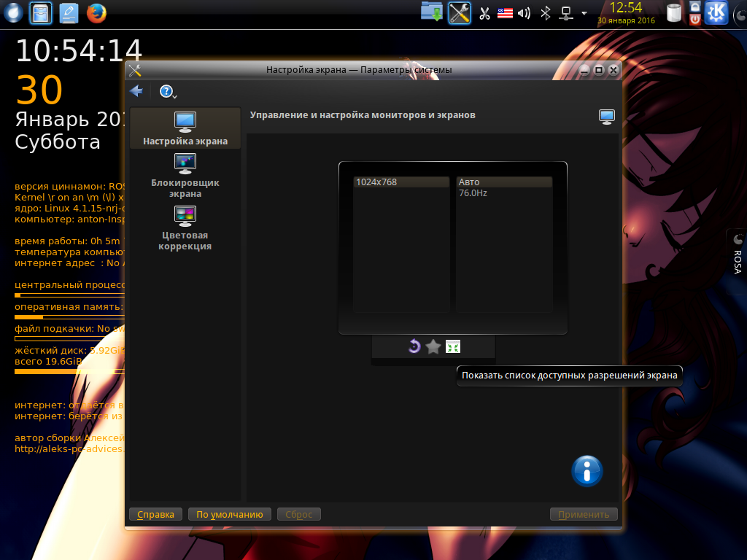The image size is (747, 560).
Task: Open the ROSA launcher in the top panel
Action: 13,13
